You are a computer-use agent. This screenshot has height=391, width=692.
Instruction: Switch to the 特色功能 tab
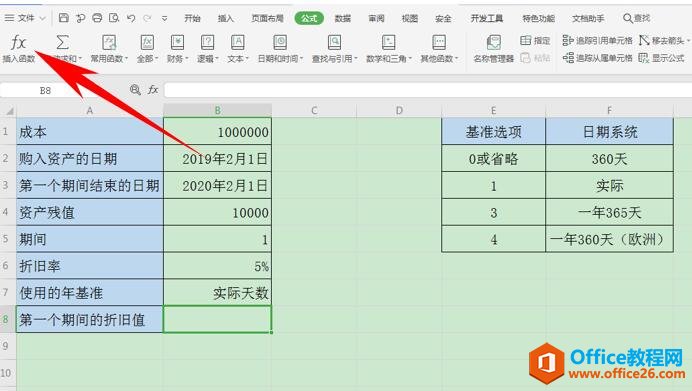pyautogui.click(x=538, y=18)
